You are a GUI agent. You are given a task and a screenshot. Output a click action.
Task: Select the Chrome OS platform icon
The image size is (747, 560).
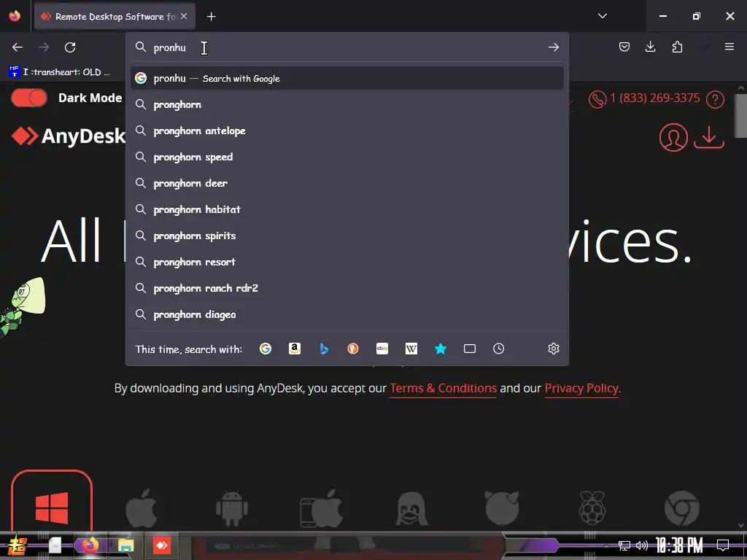pos(682,508)
